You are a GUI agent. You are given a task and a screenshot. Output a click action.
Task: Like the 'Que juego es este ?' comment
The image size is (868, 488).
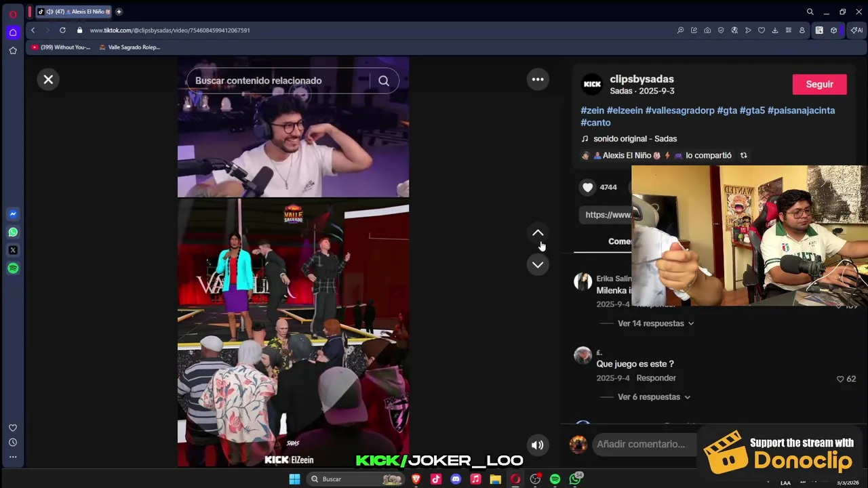(x=840, y=379)
